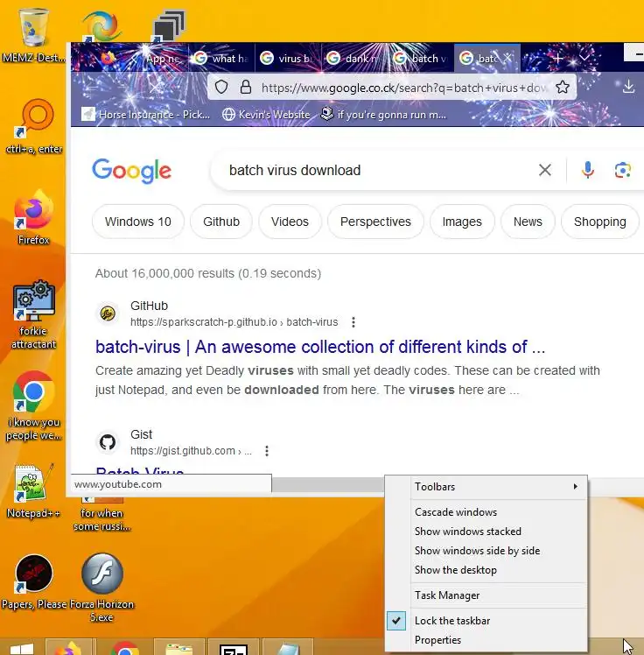Screen dimensions: 644x655
Task: Stop loading with the X navigation button
Action: coord(154,88)
